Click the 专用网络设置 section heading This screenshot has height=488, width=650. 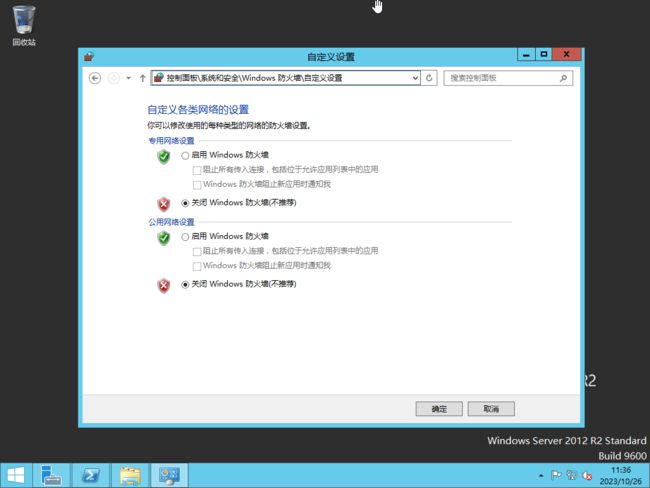pyautogui.click(x=171, y=141)
